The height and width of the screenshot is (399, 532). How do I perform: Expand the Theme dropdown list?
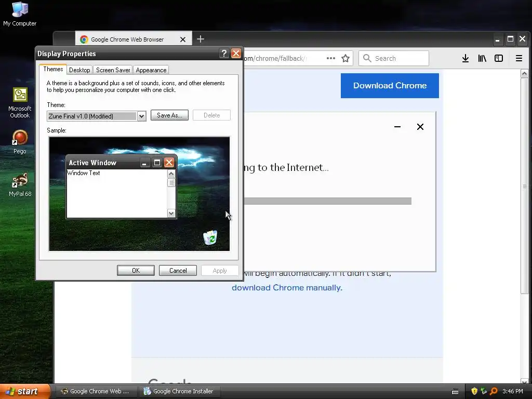pos(141,116)
